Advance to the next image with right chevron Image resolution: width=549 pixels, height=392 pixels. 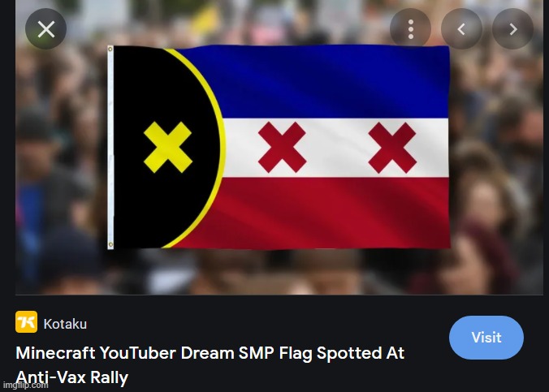tap(512, 29)
